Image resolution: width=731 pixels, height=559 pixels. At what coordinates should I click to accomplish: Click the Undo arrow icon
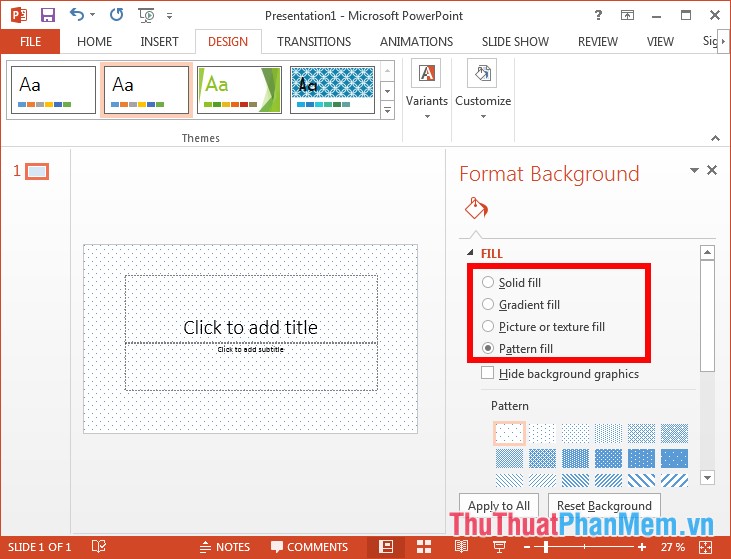(x=77, y=15)
